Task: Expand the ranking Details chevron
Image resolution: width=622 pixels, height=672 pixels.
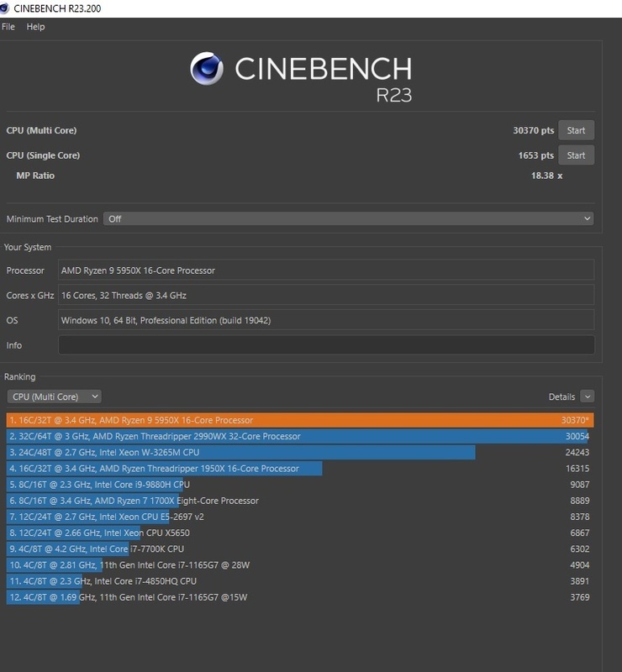Action: (587, 396)
